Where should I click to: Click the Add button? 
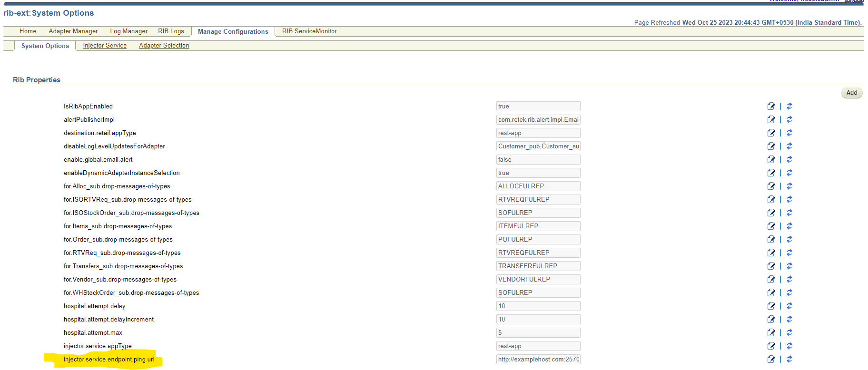[x=852, y=93]
